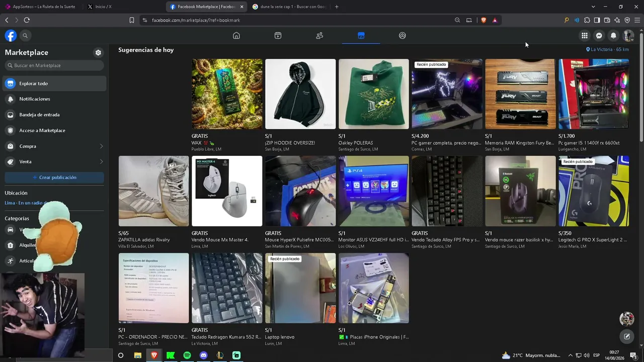Open Kick app from the taskbar
The width and height of the screenshot is (644, 362).
171,355
